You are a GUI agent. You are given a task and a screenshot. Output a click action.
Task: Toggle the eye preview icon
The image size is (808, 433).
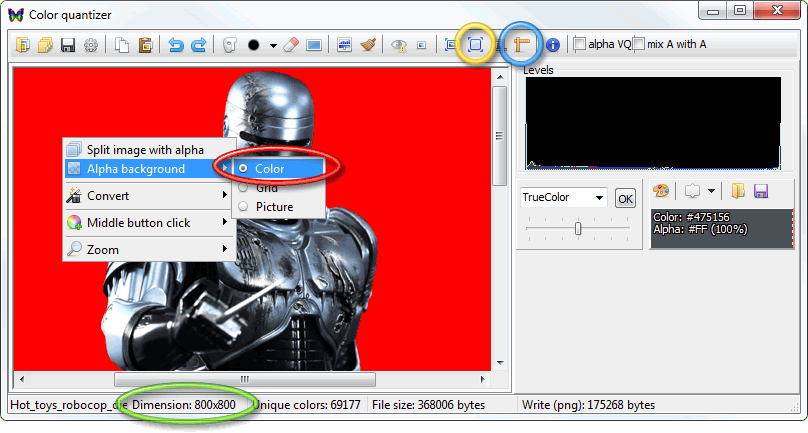[x=398, y=45]
